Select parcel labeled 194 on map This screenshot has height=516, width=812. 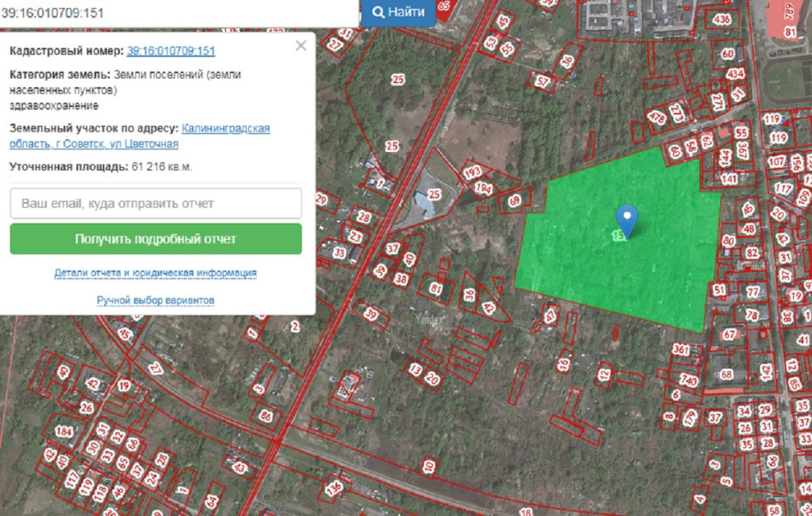pyautogui.click(x=483, y=189)
